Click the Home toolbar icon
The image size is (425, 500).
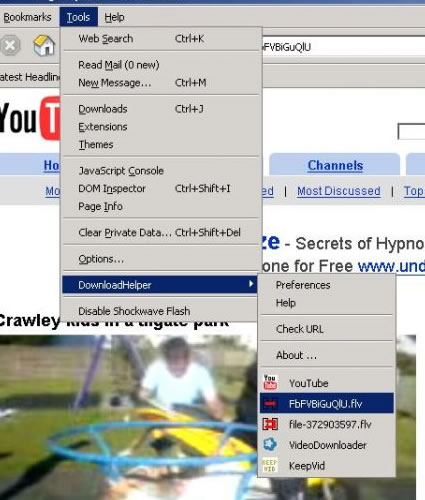[44, 45]
